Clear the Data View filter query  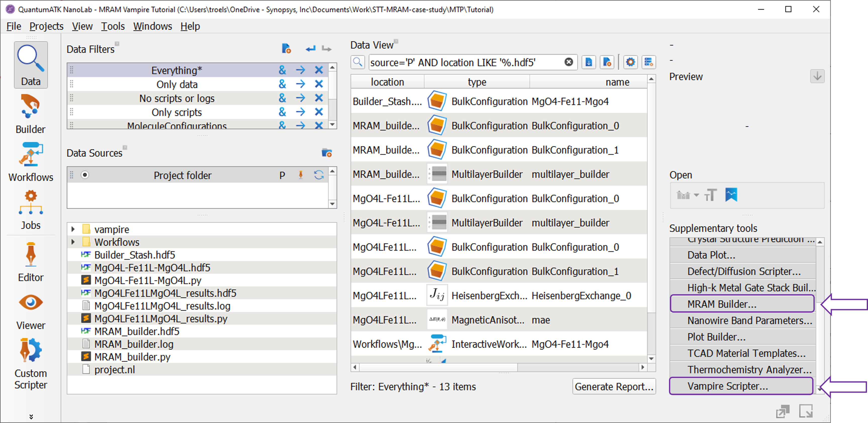click(568, 62)
